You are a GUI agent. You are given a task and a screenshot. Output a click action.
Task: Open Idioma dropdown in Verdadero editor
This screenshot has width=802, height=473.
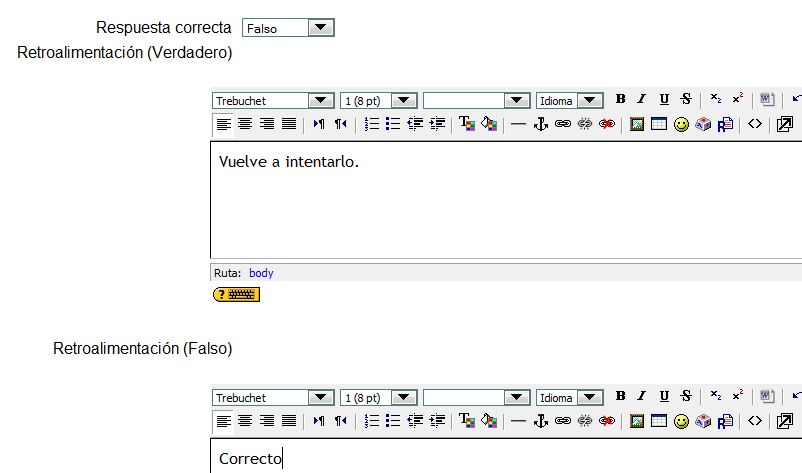(590, 100)
